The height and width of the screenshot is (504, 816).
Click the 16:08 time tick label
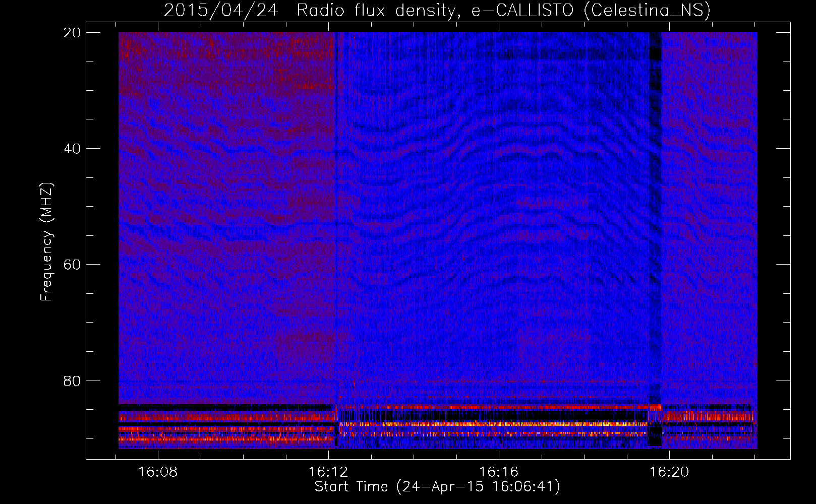158,472
